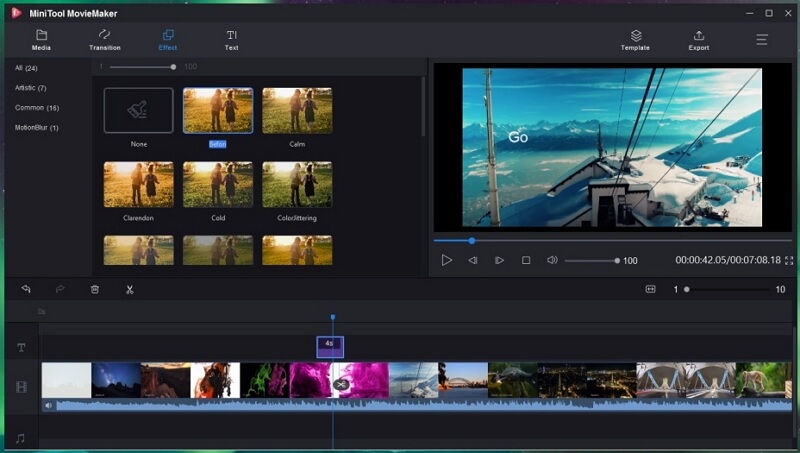Click the preview video frame
800x453 pixels.
click(612, 147)
